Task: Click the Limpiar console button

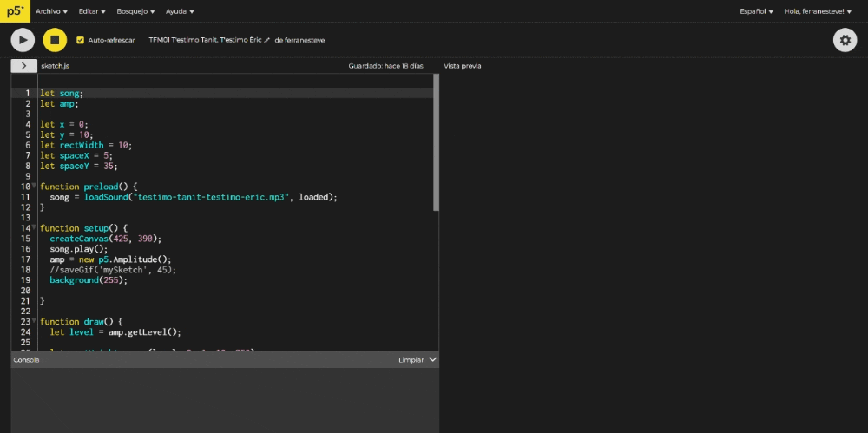Action: [411, 359]
